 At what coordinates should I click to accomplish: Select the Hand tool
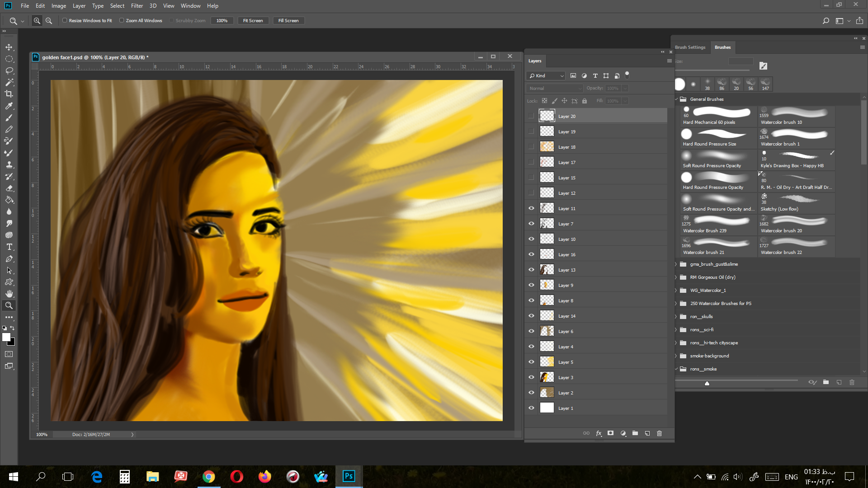pyautogui.click(x=9, y=294)
